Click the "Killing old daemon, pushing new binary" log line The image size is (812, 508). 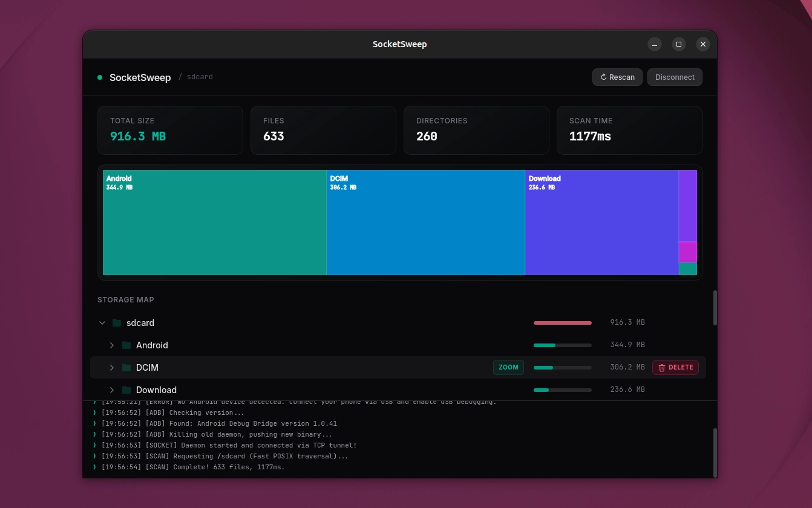pyautogui.click(x=217, y=435)
